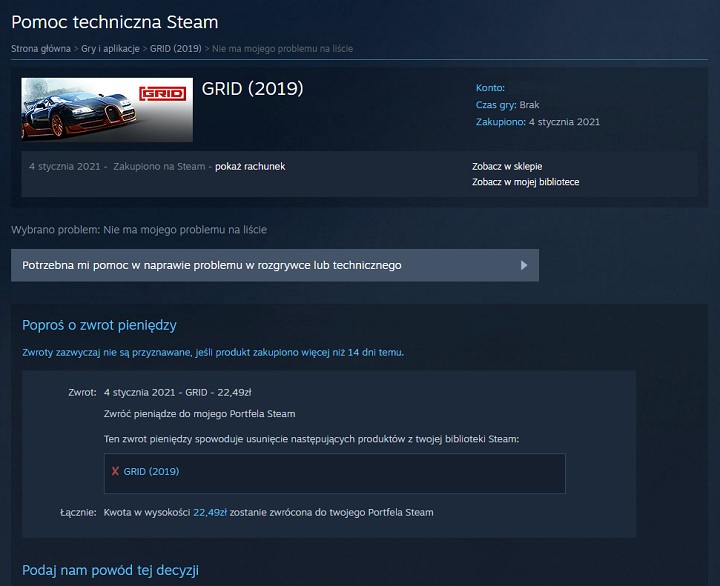Open 'Zobacz w mojej bibliotece' link
The width and height of the screenshot is (720, 586).
coord(525,182)
